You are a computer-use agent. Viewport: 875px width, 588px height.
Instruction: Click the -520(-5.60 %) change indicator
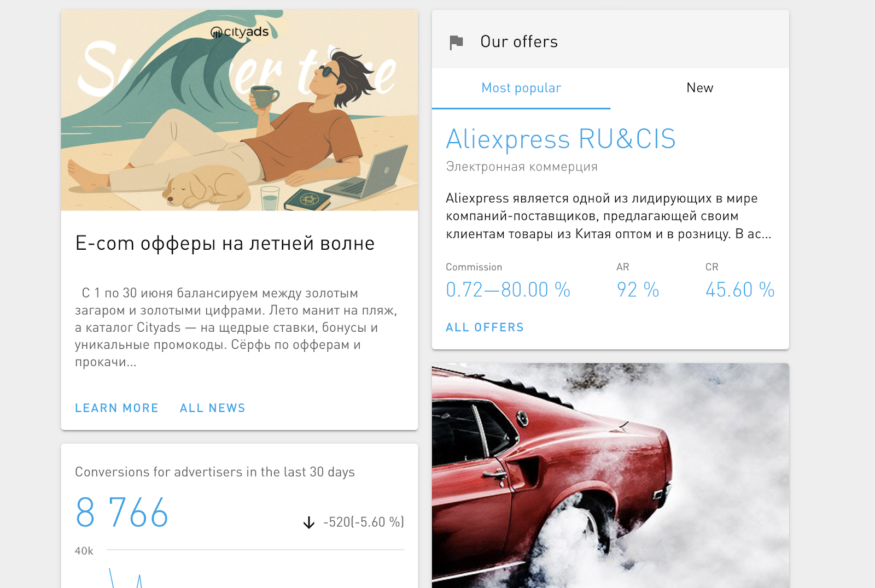tap(364, 522)
